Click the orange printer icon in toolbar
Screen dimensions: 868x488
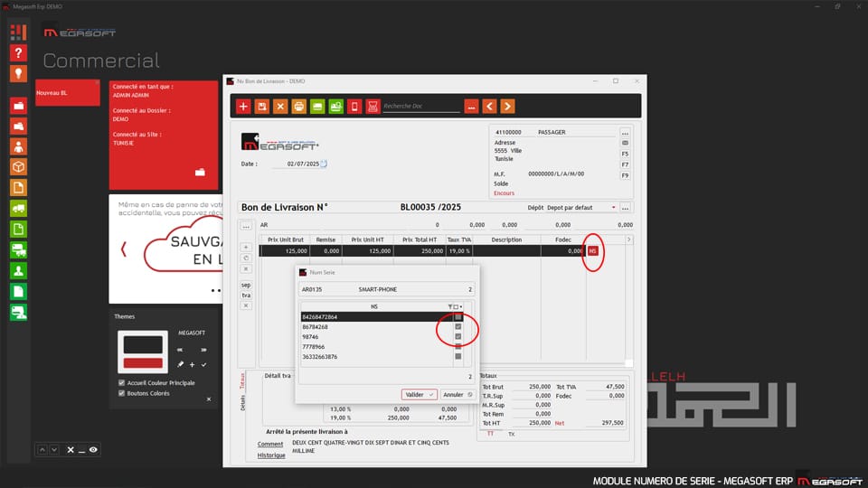(x=299, y=107)
